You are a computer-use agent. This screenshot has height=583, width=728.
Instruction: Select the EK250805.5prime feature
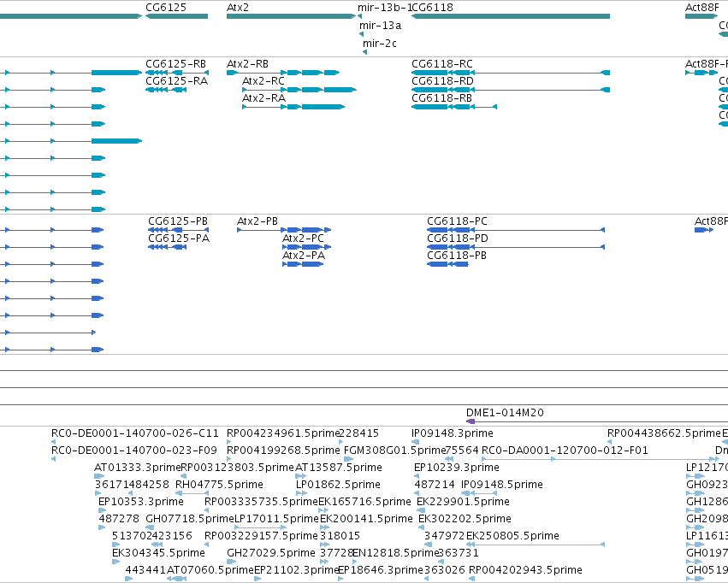pos(536,545)
